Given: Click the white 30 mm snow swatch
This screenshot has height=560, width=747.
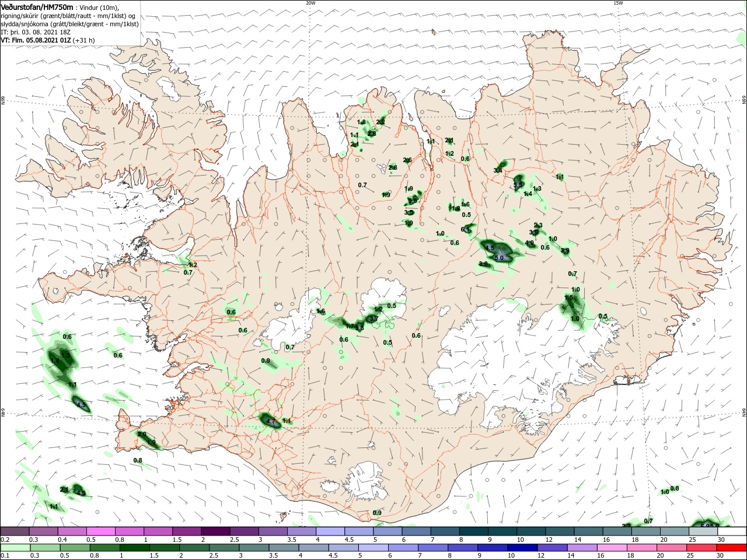Looking at the screenshot, I should coord(732,531).
